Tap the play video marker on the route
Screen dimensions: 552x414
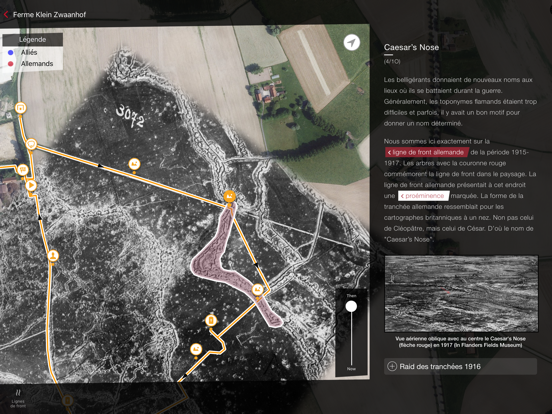(x=31, y=185)
